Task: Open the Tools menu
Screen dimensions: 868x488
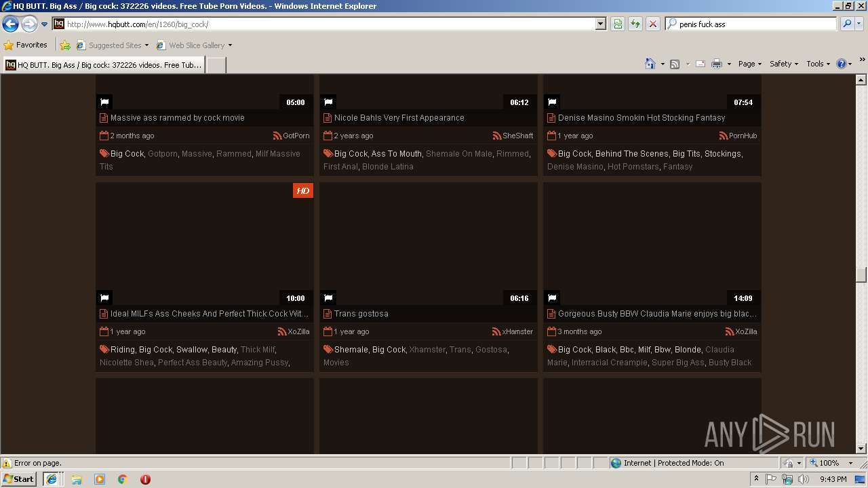Action: click(x=818, y=64)
